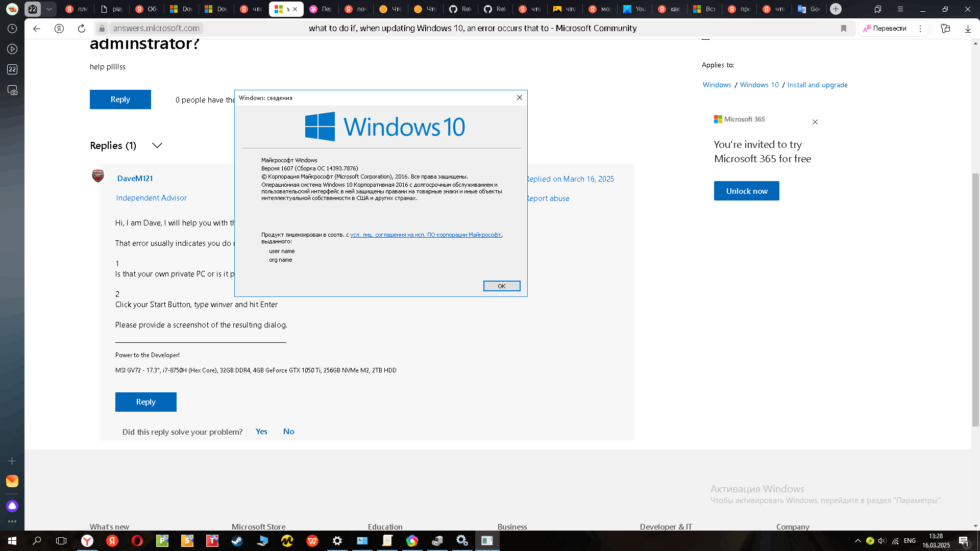Image resolution: width=980 pixels, height=551 pixels.
Task: Click Unlock now for Microsoft 365
Action: point(747,191)
